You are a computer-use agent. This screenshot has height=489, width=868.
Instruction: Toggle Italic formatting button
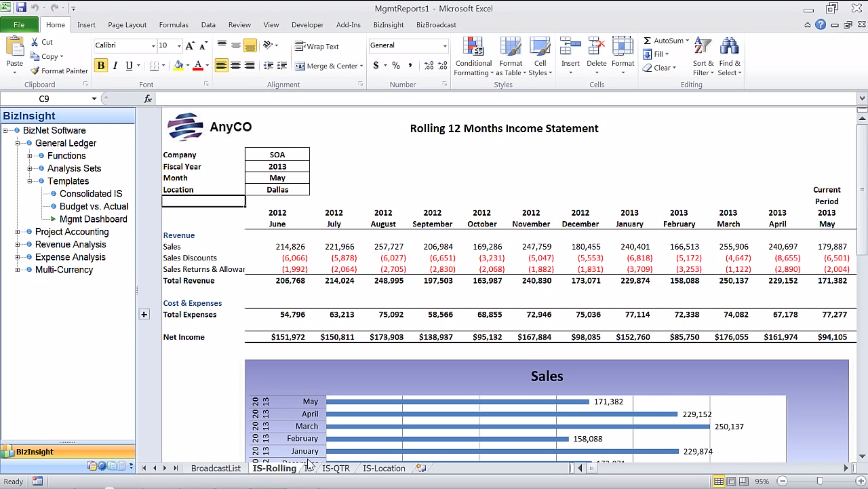tap(115, 65)
